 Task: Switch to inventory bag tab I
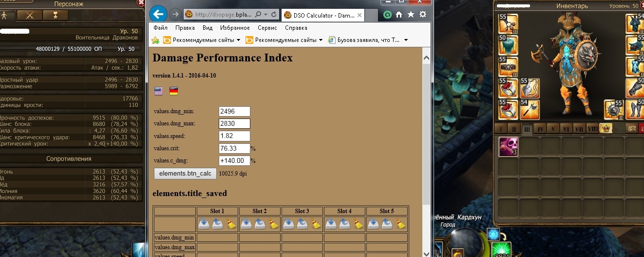point(500,129)
